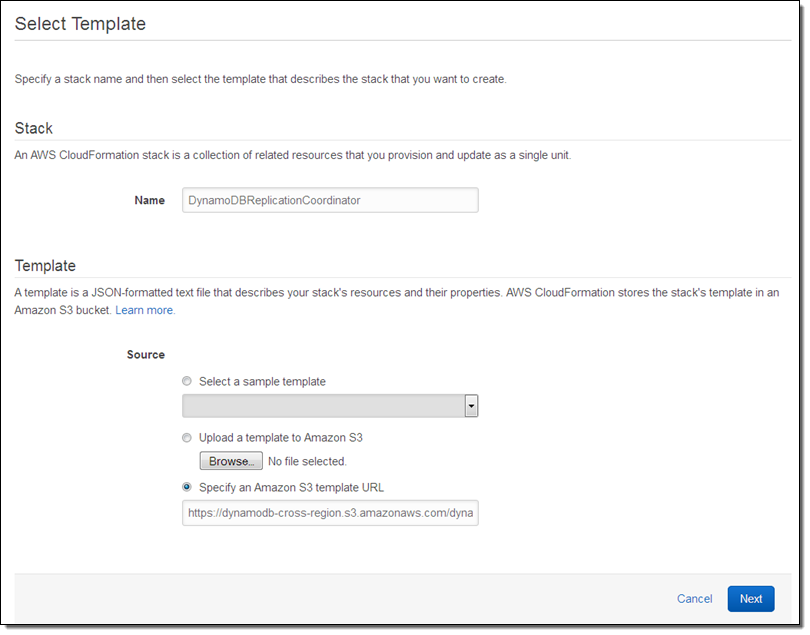This screenshot has height=635, width=810.
Task: Click the 'Select a sample template' label text
Action: pyautogui.click(x=262, y=381)
